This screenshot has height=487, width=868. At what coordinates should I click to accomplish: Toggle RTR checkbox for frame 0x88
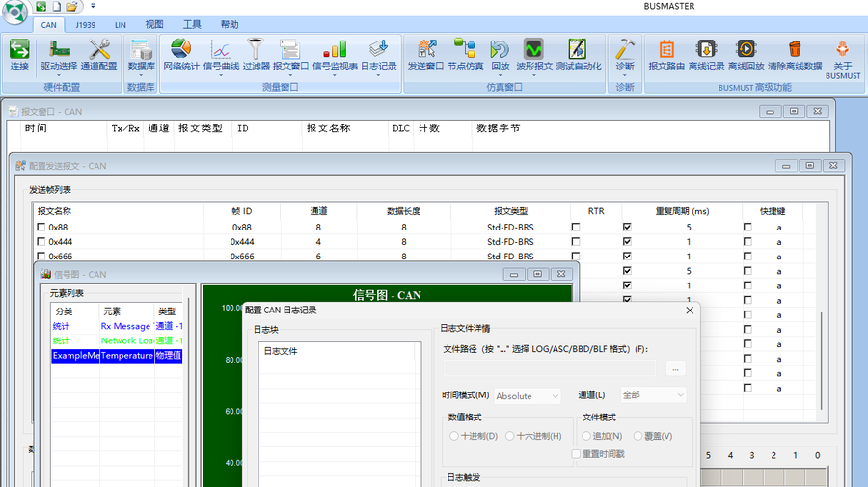pyautogui.click(x=576, y=227)
